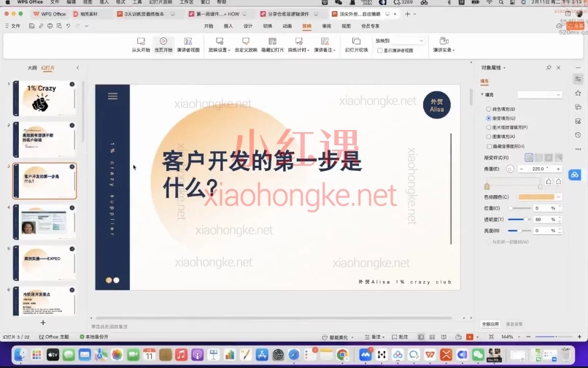The image size is (588, 368).
Task: Select the first gradient style button
Action: [529, 157]
